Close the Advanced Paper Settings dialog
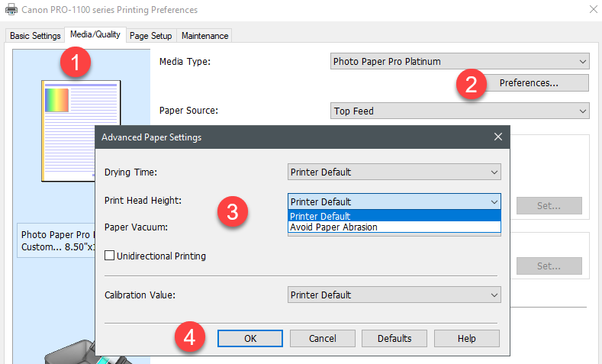Image resolution: width=602 pixels, height=364 pixels. tap(497, 137)
